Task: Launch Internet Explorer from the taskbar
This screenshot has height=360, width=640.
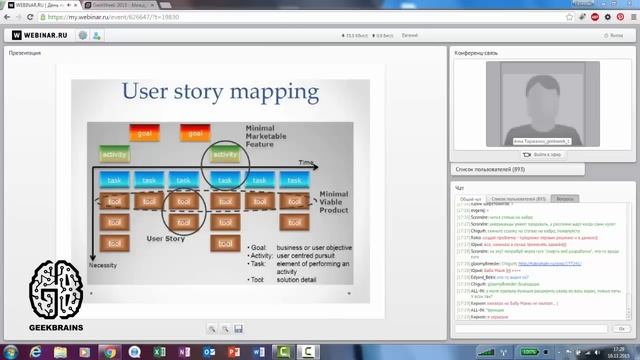Action: pos(36,352)
